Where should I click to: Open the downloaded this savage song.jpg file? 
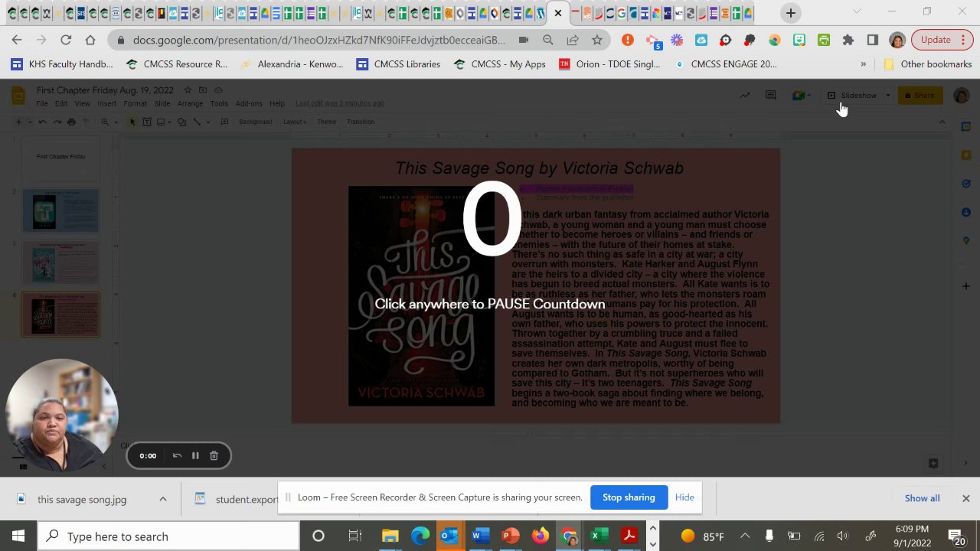pos(82,499)
